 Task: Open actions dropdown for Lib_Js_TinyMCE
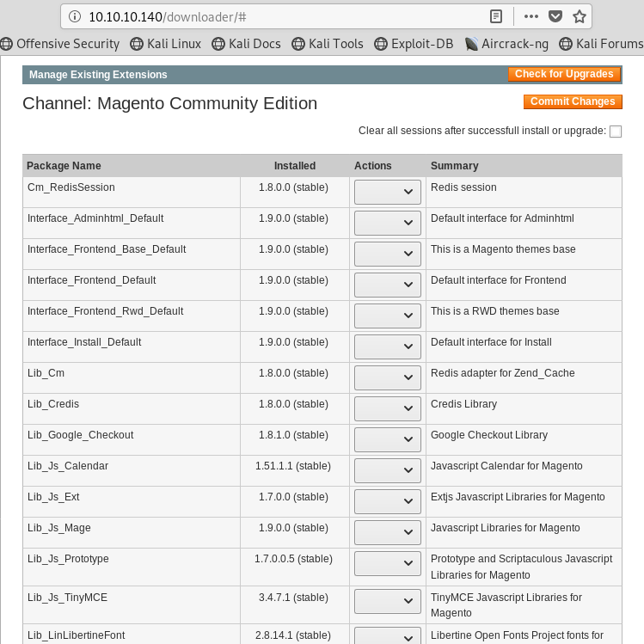tap(387, 601)
